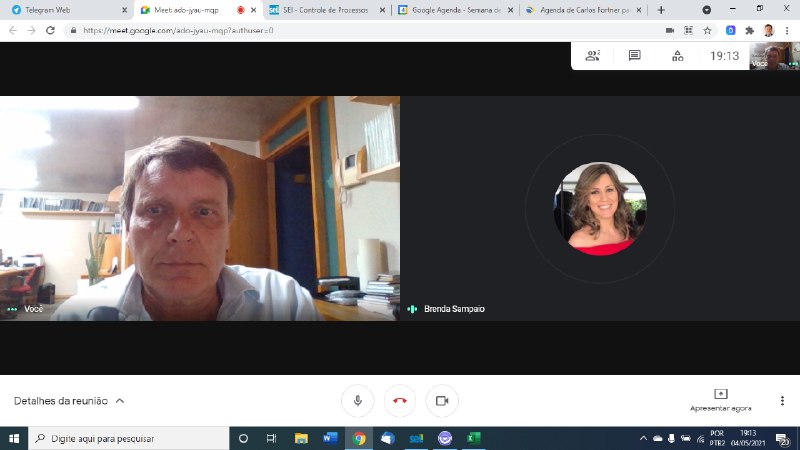
Task: Open the purple round taskbar app icon
Action: tap(445, 438)
